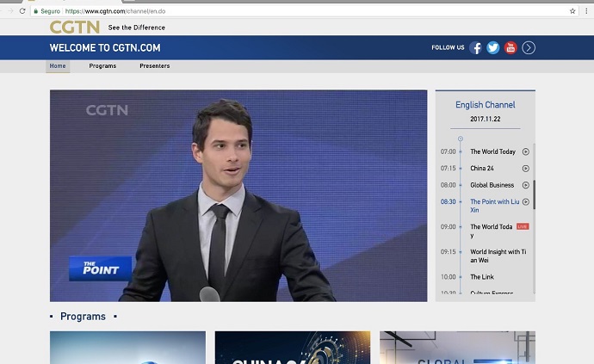The width and height of the screenshot is (594, 364).
Task: Click the 'Programs' section heading
Action: [x=83, y=317]
